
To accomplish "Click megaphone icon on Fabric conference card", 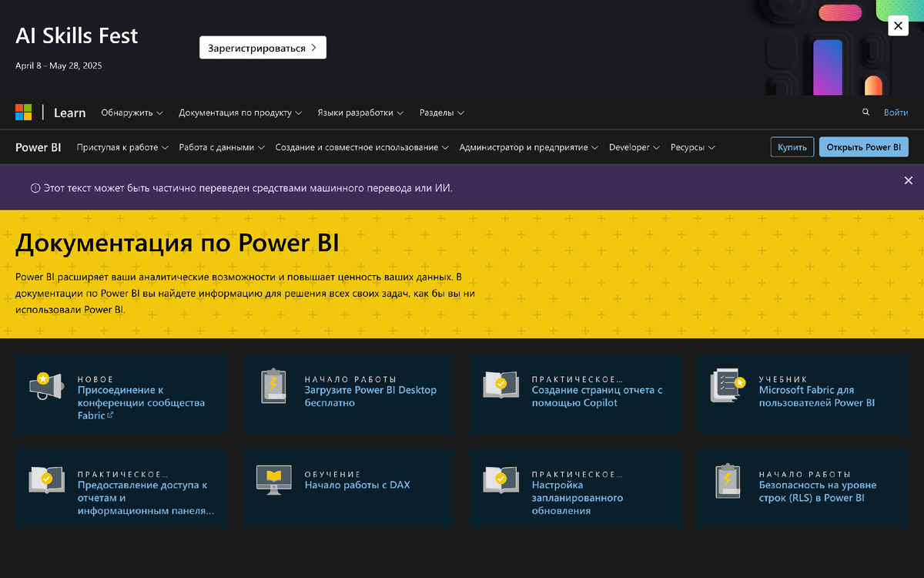I will click(x=46, y=386).
